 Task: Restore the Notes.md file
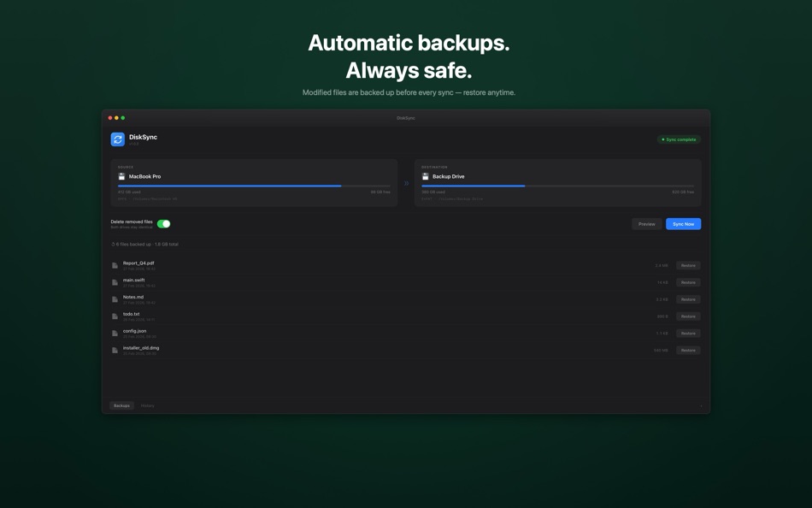[x=688, y=299]
